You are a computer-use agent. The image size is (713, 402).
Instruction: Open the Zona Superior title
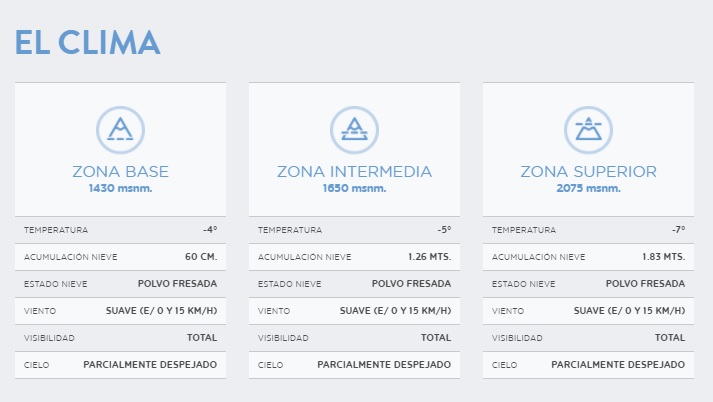click(588, 171)
